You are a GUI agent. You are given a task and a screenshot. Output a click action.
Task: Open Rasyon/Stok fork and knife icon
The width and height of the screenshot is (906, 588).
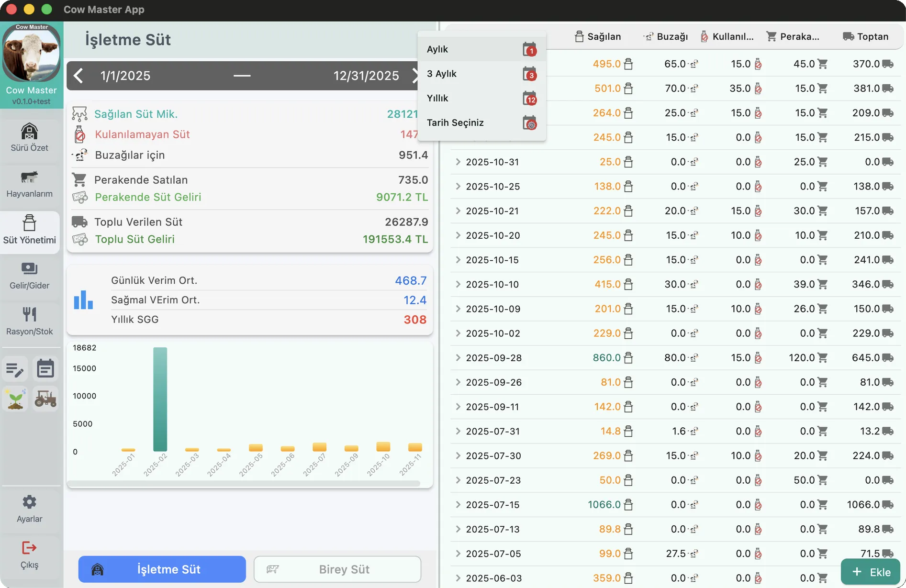pyautogui.click(x=29, y=321)
